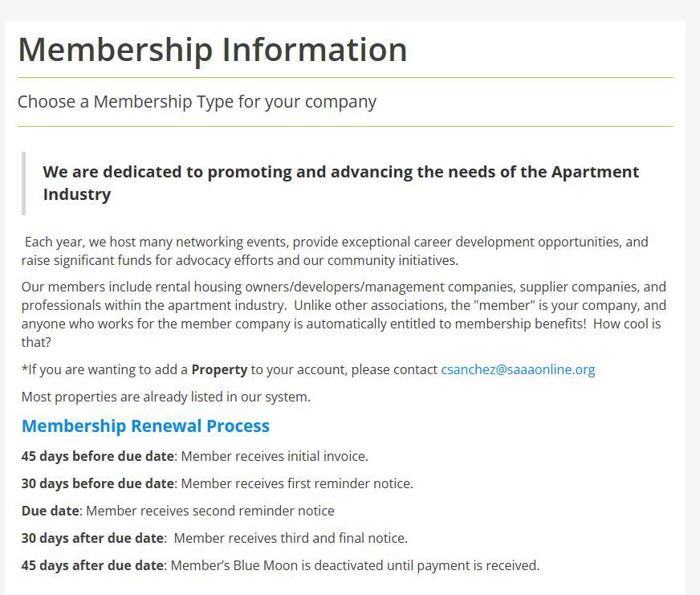Click the csanchez@saaaonline.org email link
Viewport: 700px width, 595px height.
[x=518, y=370]
